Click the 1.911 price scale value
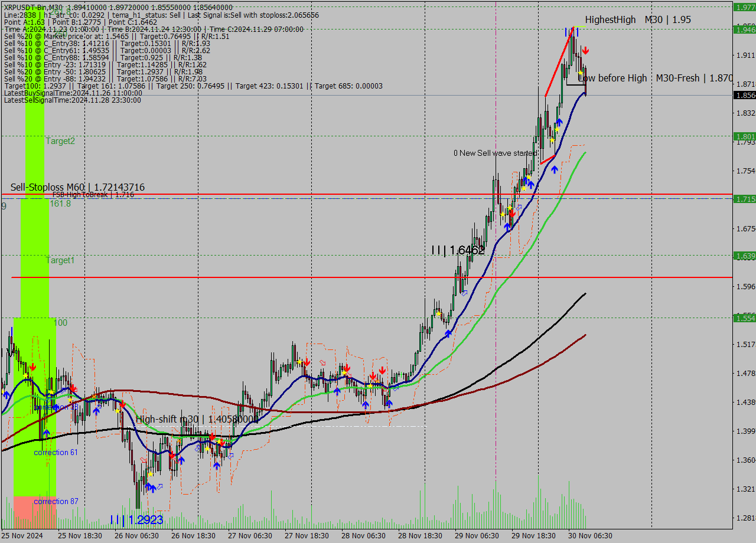756x543 pixels. (x=746, y=55)
